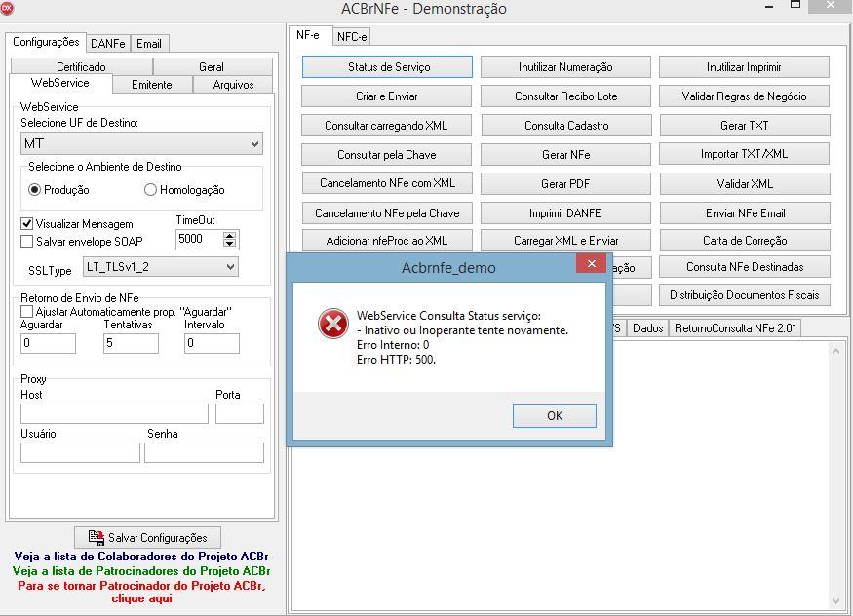Click the Inutilizar Imprimir button
The width and height of the screenshot is (853, 616).
[x=744, y=67]
